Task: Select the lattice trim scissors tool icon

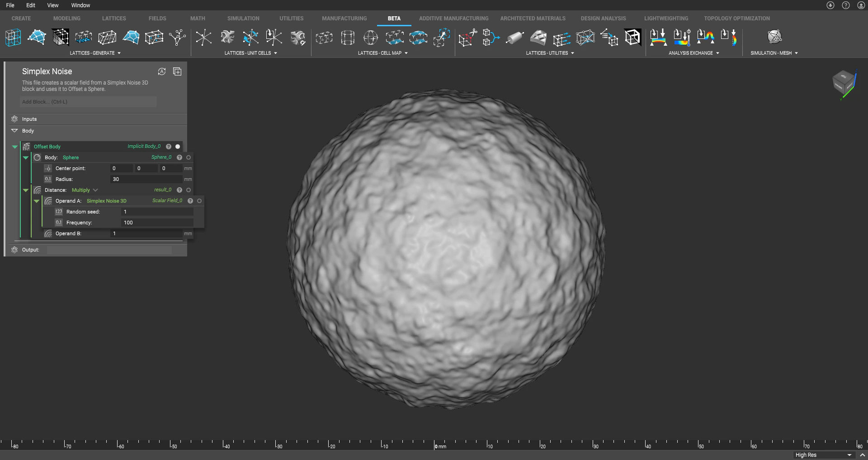Action: tap(467, 38)
